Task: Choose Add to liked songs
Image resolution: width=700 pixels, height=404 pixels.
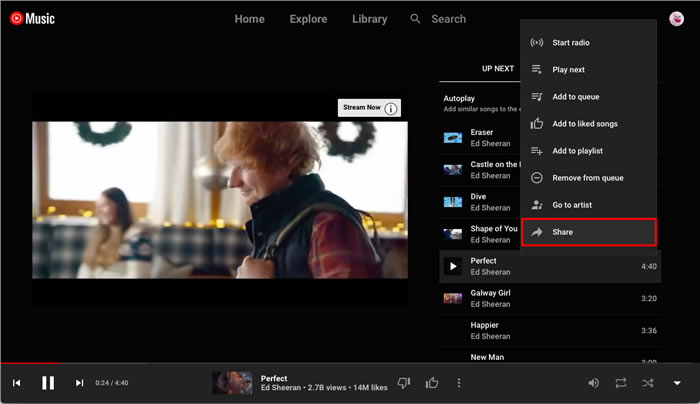Action: (x=588, y=124)
